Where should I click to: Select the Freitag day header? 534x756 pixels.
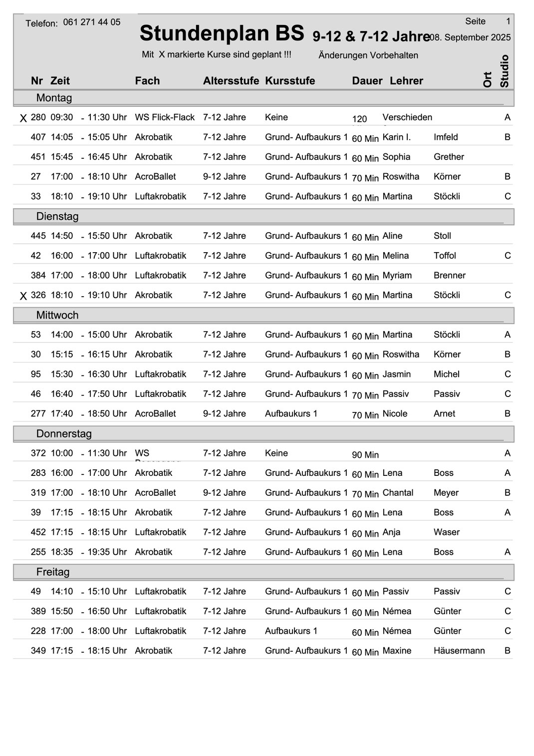(53, 572)
